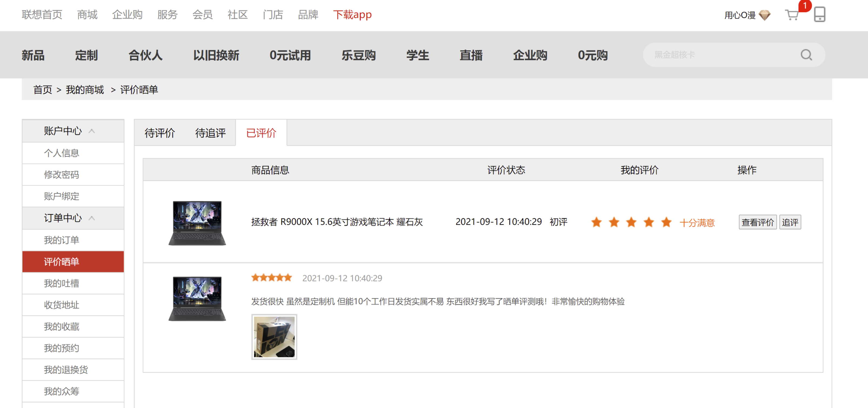Open 服务 in top navigation
This screenshot has width=868, height=408.
[x=167, y=15]
